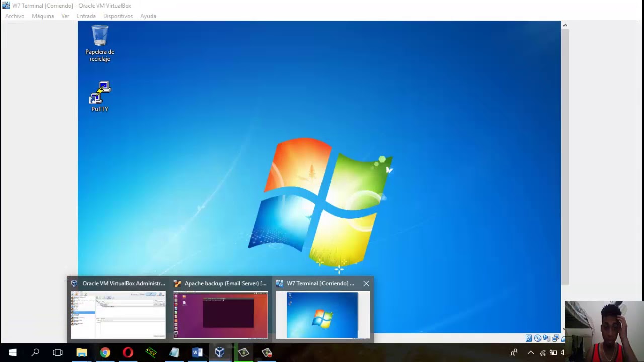Open the Entrada menu
This screenshot has width=644, height=362.
(x=86, y=16)
